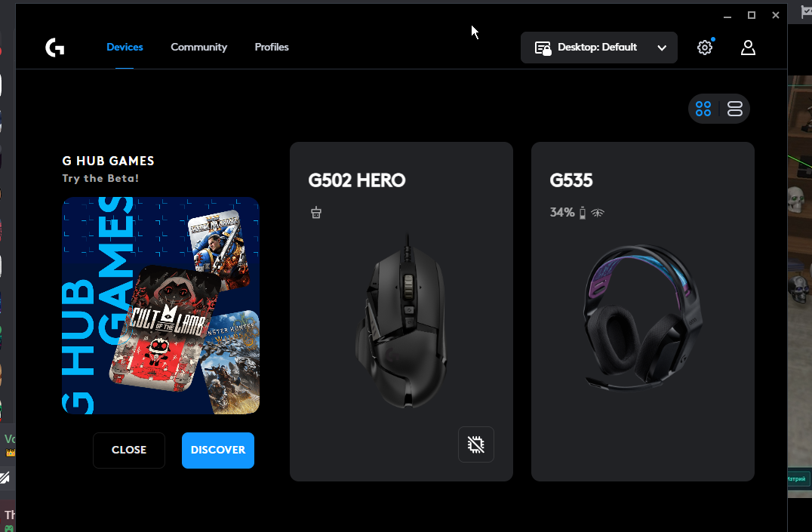
Task: Go to the Profiles tab
Action: tap(272, 47)
